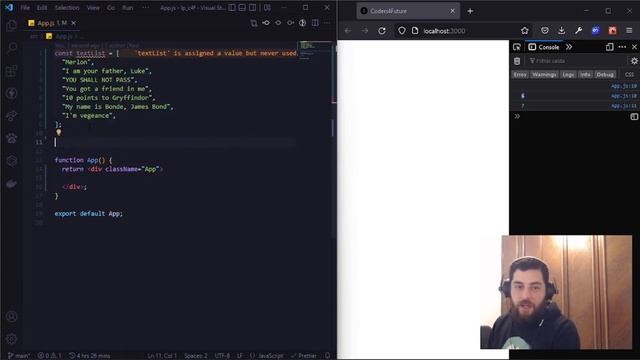Click the tracking protection shield icon

[402, 31]
